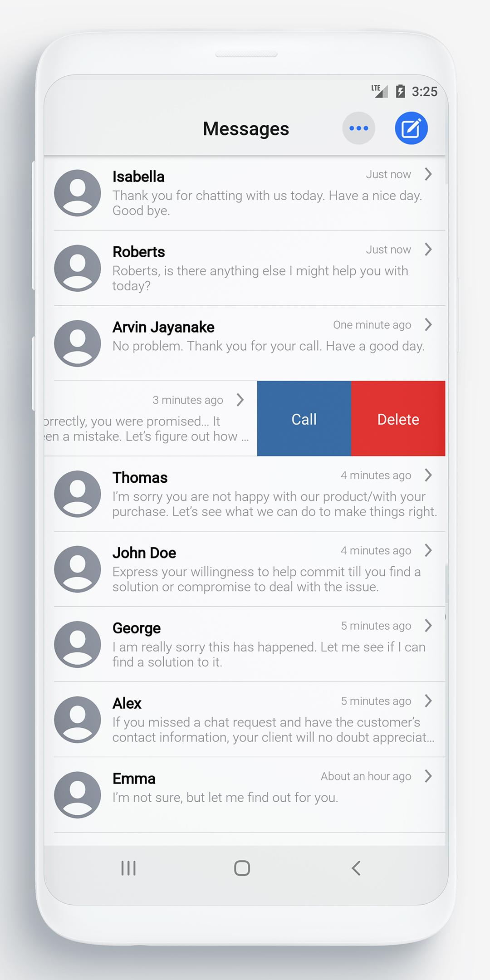Image resolution: width=490 pixels, height=980 pixels.
Task: Tap the '3 minutes ago' timestamp
Action: tap(188, 400)
